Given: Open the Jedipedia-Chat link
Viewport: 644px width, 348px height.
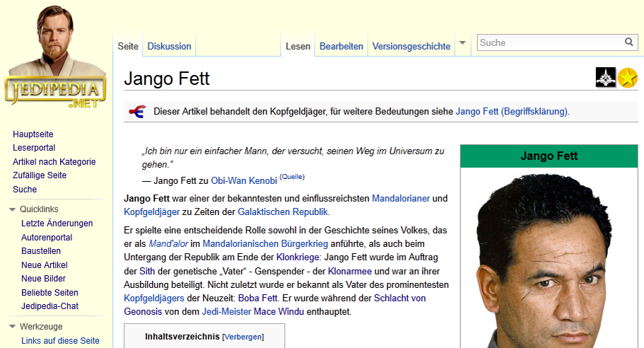Looking at the screenshot, I should click(49, 306).
